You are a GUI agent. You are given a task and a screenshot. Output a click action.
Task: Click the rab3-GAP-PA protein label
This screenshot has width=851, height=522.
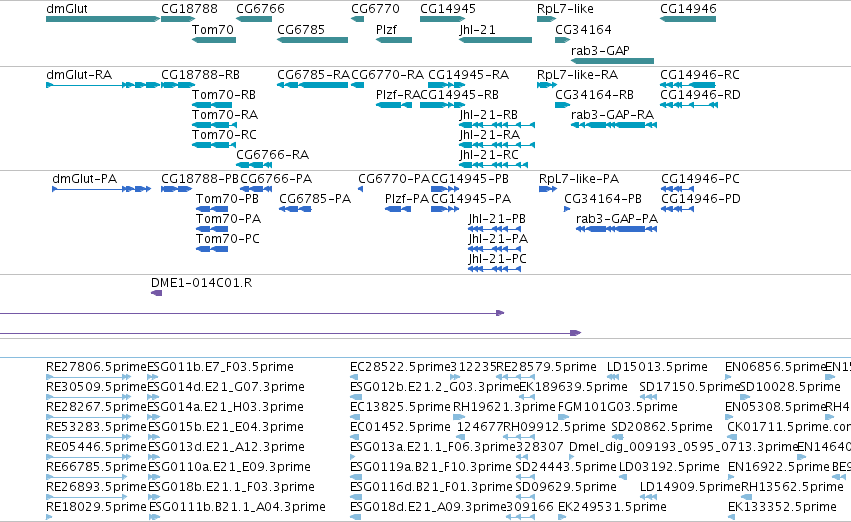pyautogui.click(x=617, y=219)
